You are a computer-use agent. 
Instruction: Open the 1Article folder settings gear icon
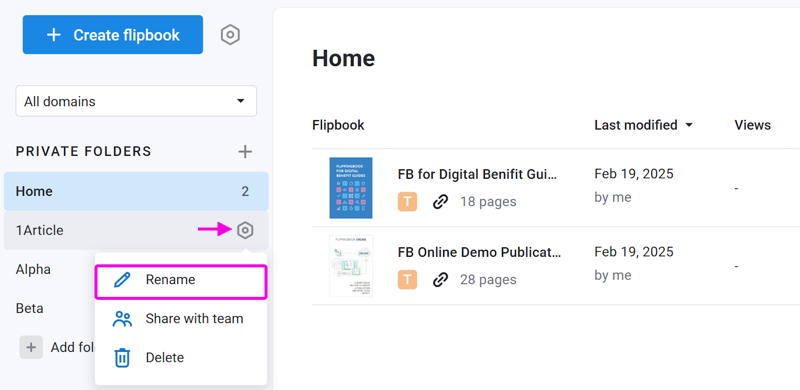pyautogui.click(x=245, y=230)
